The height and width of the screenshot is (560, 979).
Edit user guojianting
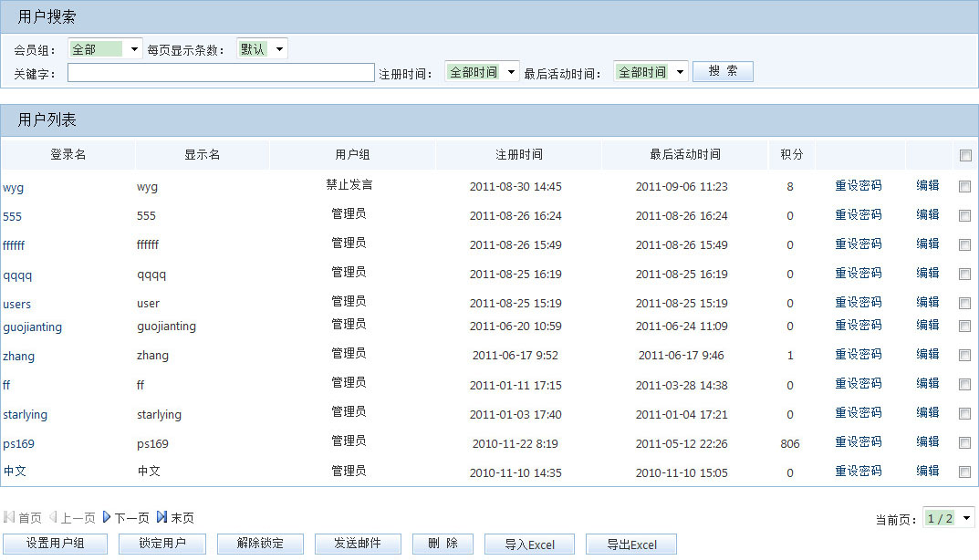point(928,325)
